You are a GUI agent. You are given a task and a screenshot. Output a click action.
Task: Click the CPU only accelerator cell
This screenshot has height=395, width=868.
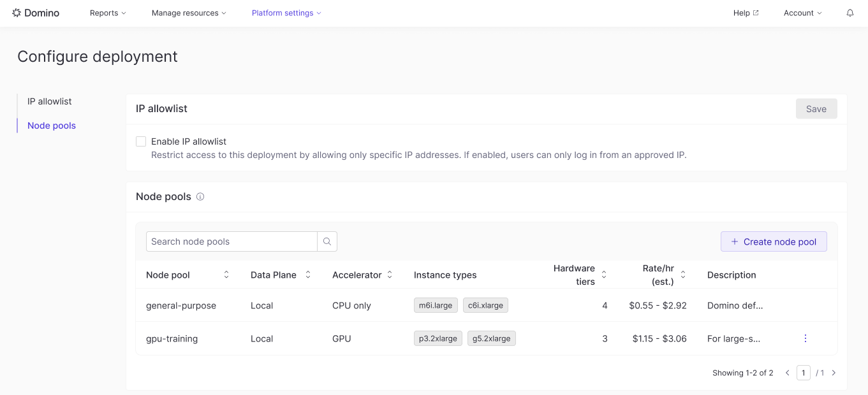click(x=351, y=305)
